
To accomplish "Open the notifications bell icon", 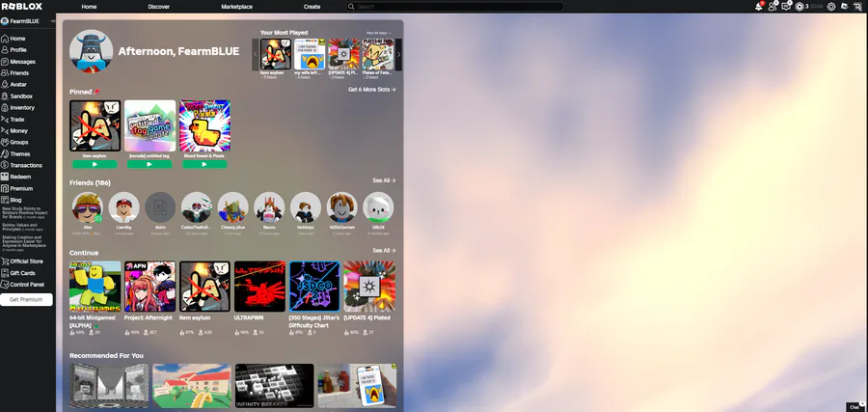I will 758,7.
